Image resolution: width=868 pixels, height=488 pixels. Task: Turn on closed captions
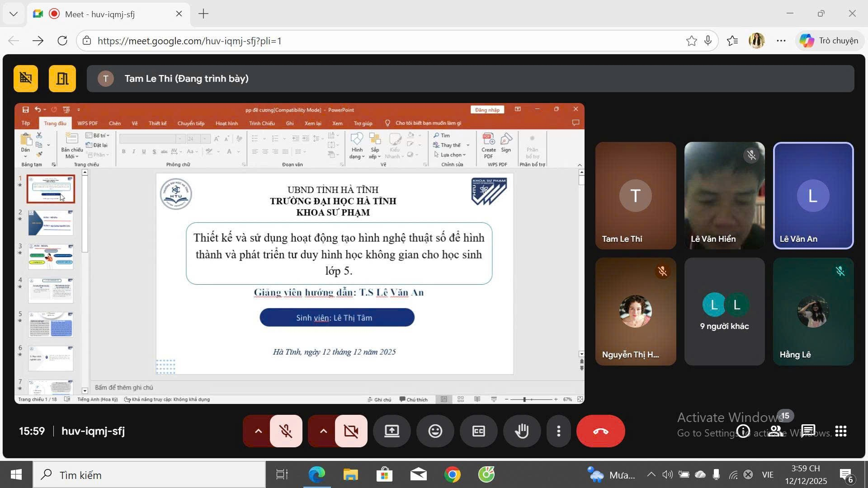[x=478, y=431]
